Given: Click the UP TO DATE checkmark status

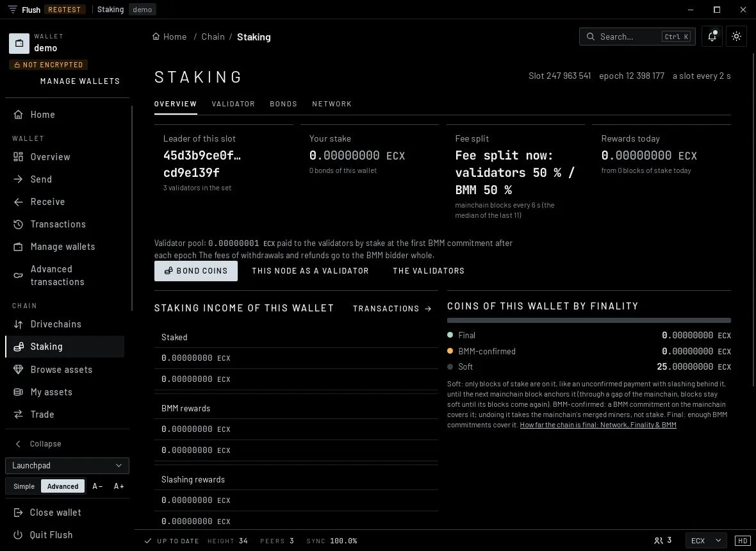Looking at the screenshot, I should 172,541.
